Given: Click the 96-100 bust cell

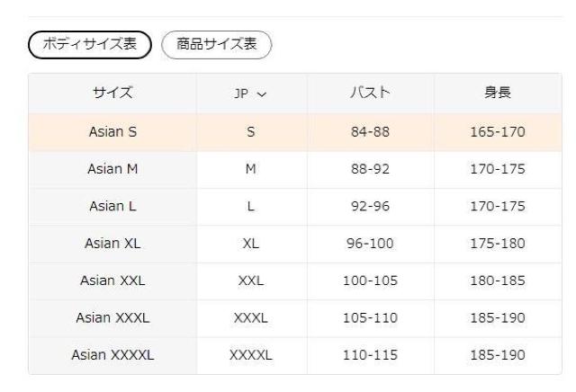Looking at the screenshot, I should (370, 244).
